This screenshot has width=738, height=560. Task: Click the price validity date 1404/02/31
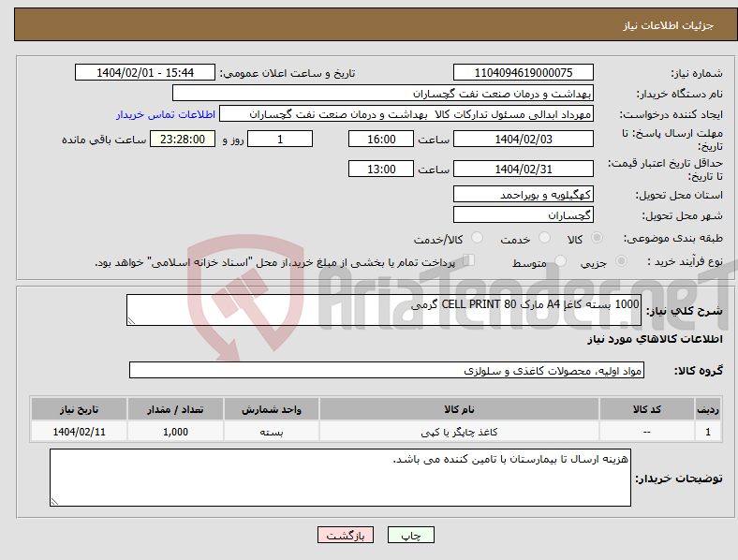[x=524, y=169]
